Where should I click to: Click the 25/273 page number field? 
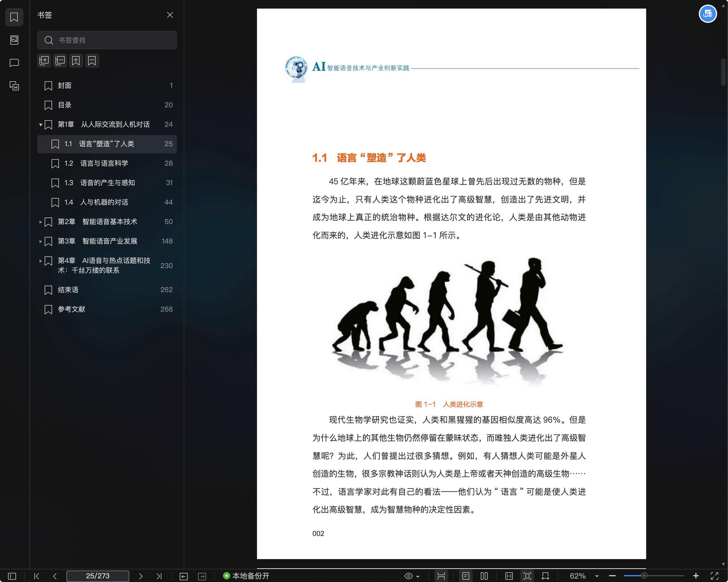98,576
